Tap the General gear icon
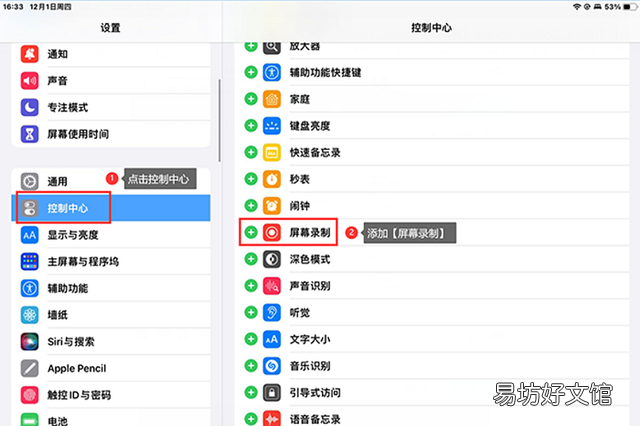 [29, 181]
